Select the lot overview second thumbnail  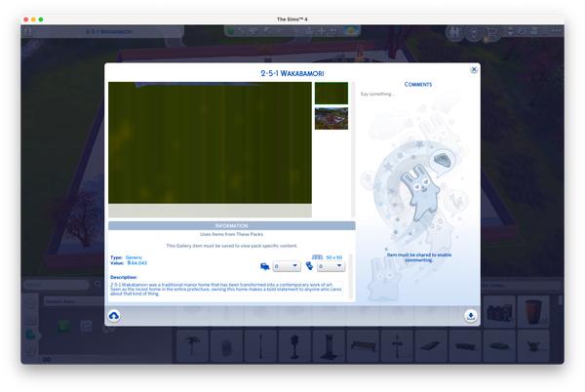pyautogui.click(x=331, y=119)
